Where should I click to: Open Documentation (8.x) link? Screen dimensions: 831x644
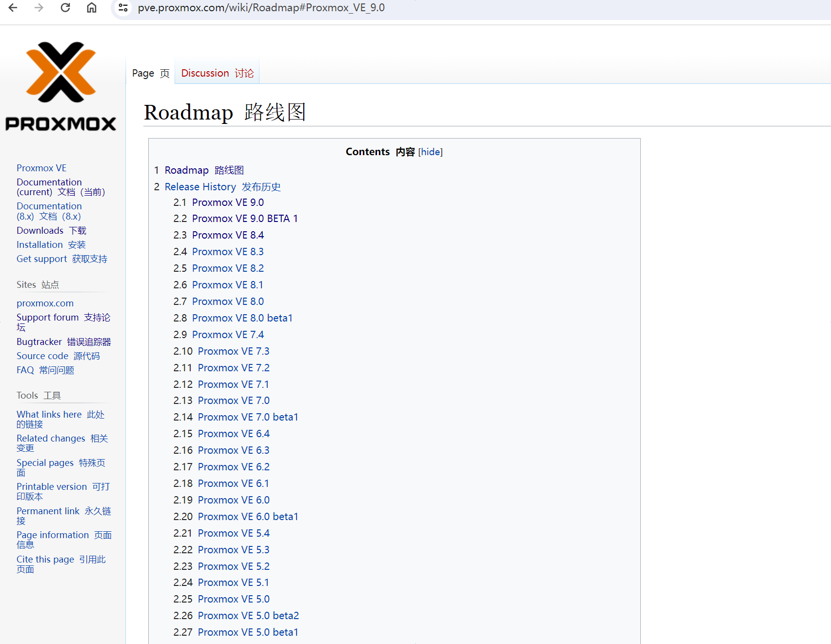49,211
